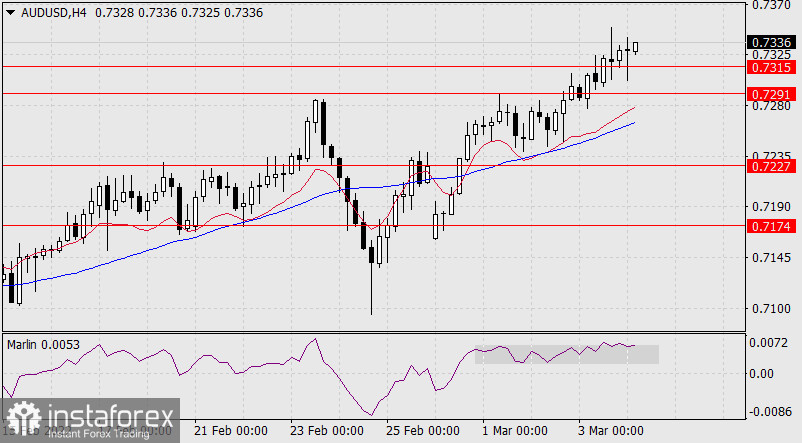Screen dimensions: 802x443
Task: Click the 0.00 Marlin zero level value
Action: [x=762, y=374]
